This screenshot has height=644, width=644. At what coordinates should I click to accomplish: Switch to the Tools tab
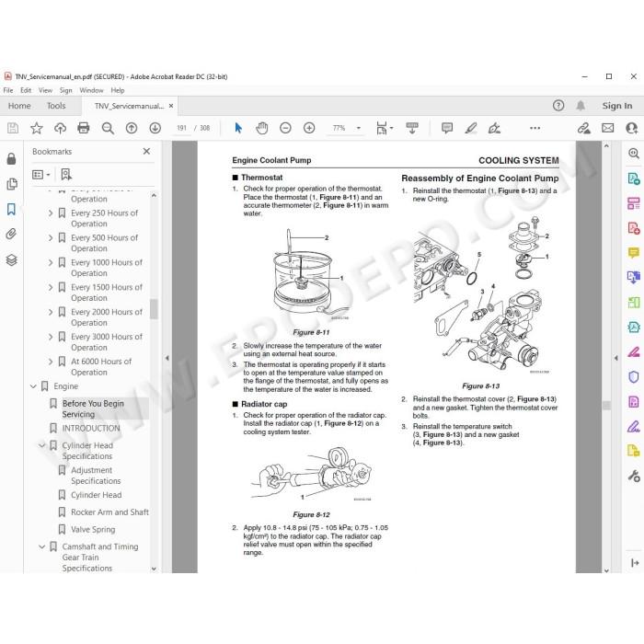pos(56,106)
